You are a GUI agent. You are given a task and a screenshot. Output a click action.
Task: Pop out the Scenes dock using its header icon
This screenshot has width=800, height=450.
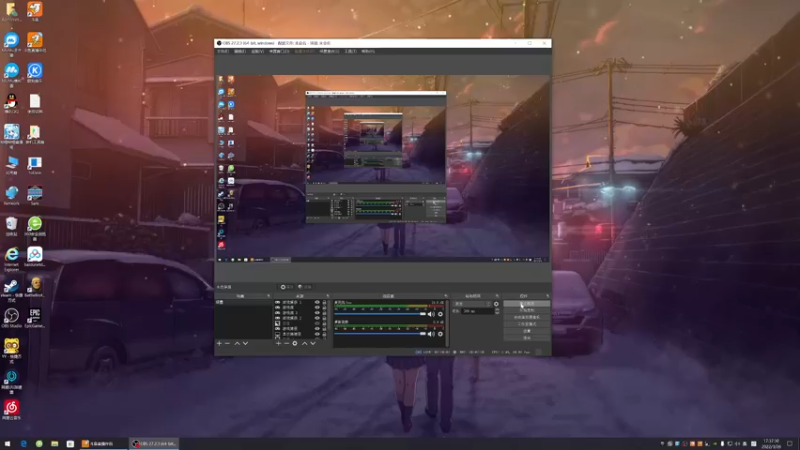[x=268, y=295]
